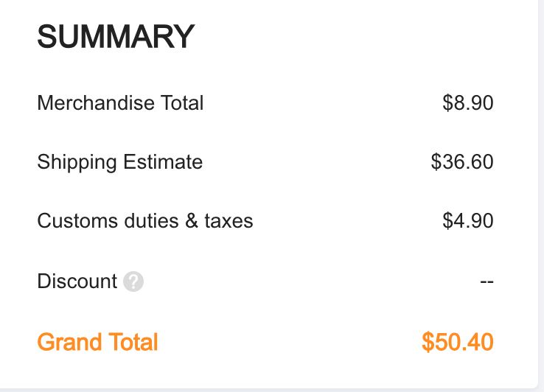
Task: Click the word Customs in customs row
Action: coord(77,221)
